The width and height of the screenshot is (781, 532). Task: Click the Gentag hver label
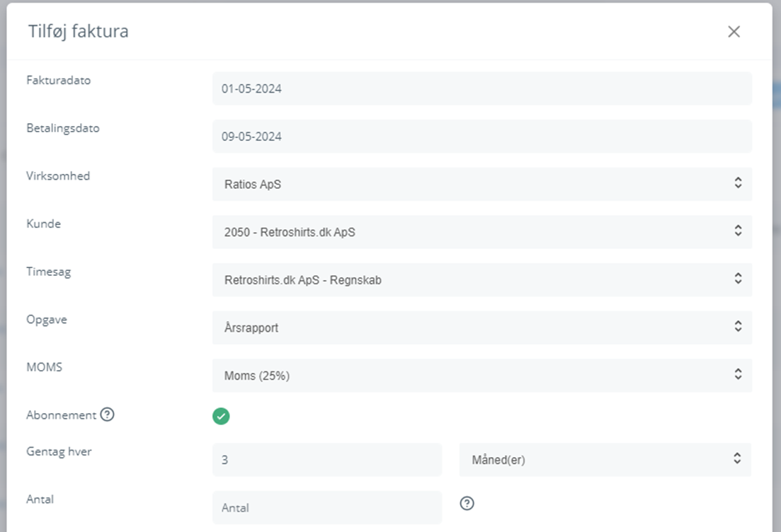tap(59, 451)
